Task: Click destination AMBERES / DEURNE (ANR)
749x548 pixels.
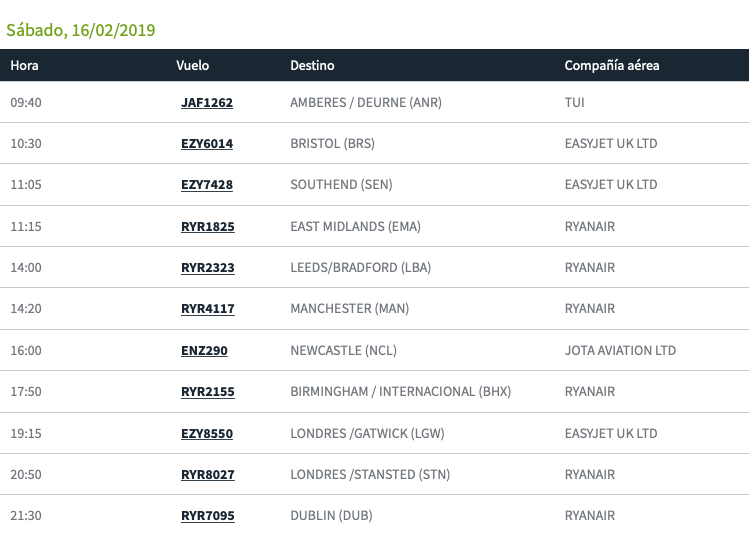Action: click(365, 103)
